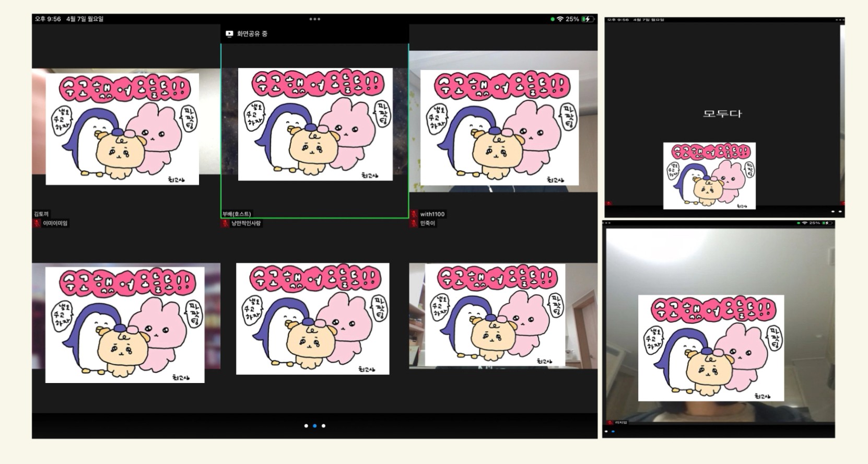Image resolution: width=868 pixels, height=464 pixels.
Task: Go to the third page dot in the main window
Action: tap(323, 426)
